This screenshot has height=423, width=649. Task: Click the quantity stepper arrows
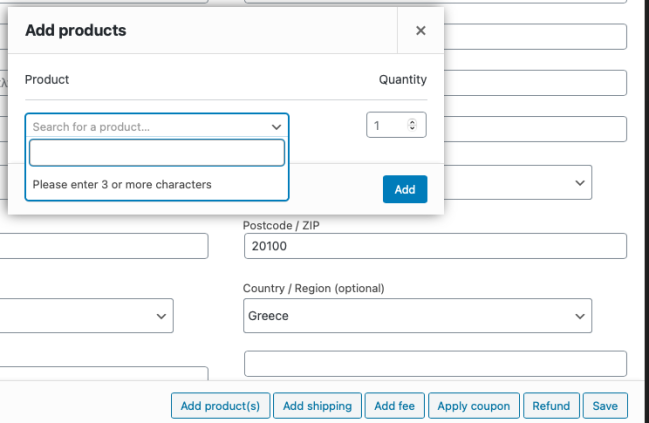coord(412,126)
